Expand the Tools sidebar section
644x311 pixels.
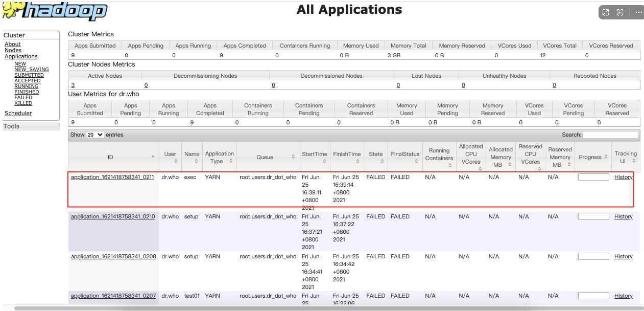11,126
